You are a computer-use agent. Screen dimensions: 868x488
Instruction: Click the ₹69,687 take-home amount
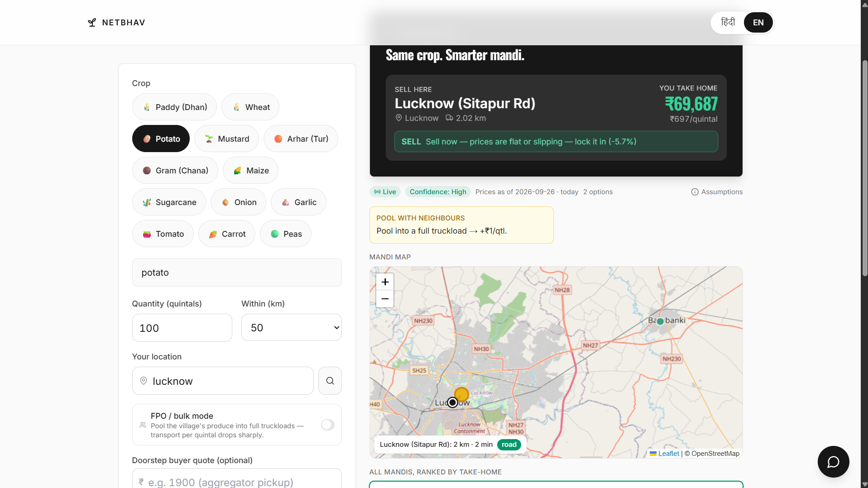(x=691, y=104)
